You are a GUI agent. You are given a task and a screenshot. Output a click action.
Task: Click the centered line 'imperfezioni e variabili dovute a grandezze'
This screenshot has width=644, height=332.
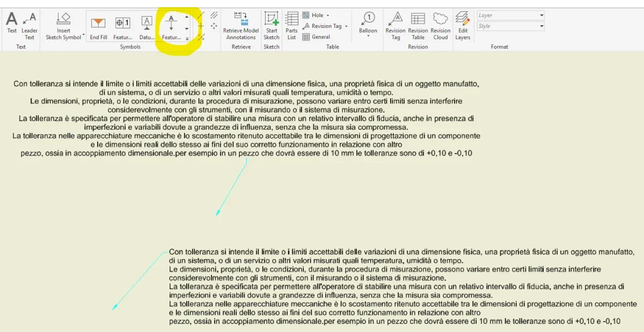tap(246, 127)
